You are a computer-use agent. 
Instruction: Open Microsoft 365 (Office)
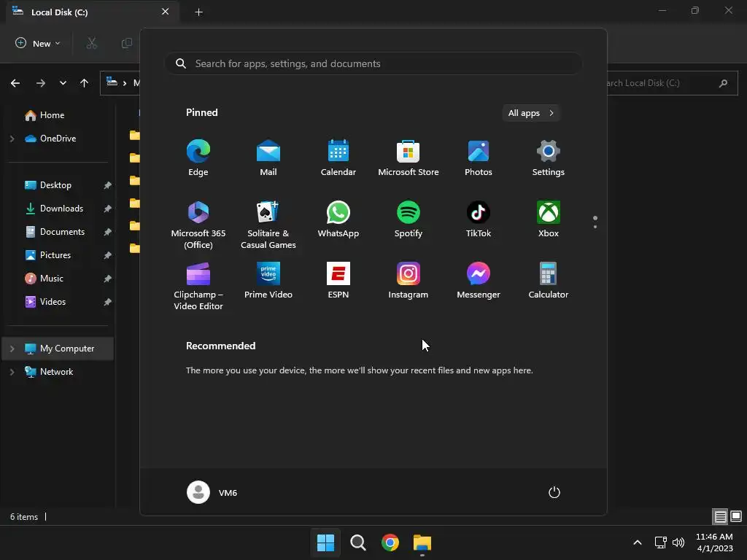[x=198, y=225]
